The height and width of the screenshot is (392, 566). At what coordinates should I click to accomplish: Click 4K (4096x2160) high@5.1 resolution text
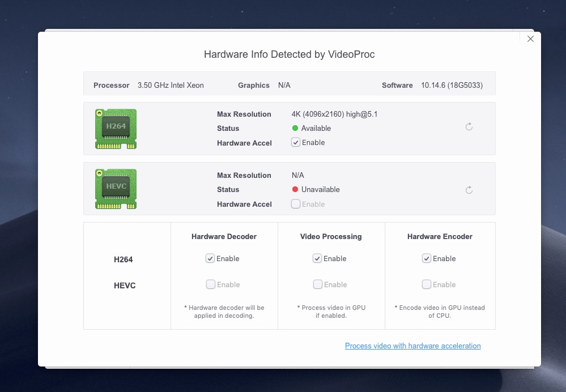coord(334,114)
